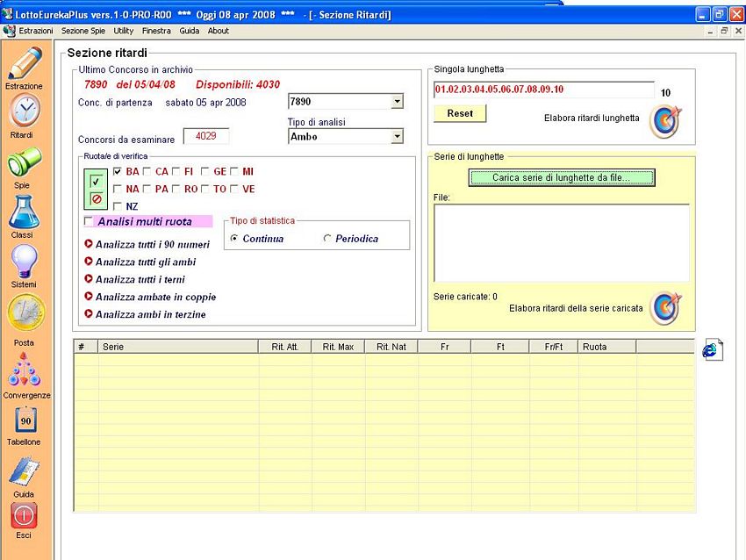Open the Sistemi light bulb icon

(x=24, y=262)
